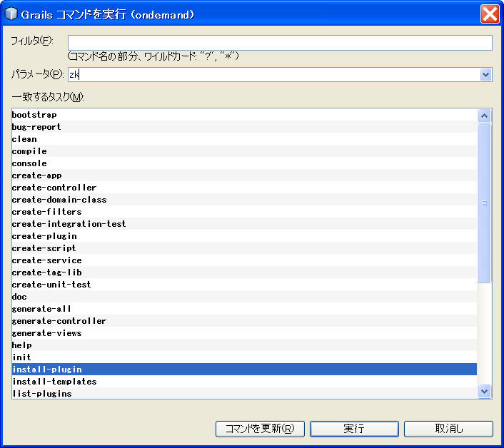
Task: Select the create-controller task
Action: 244,188
